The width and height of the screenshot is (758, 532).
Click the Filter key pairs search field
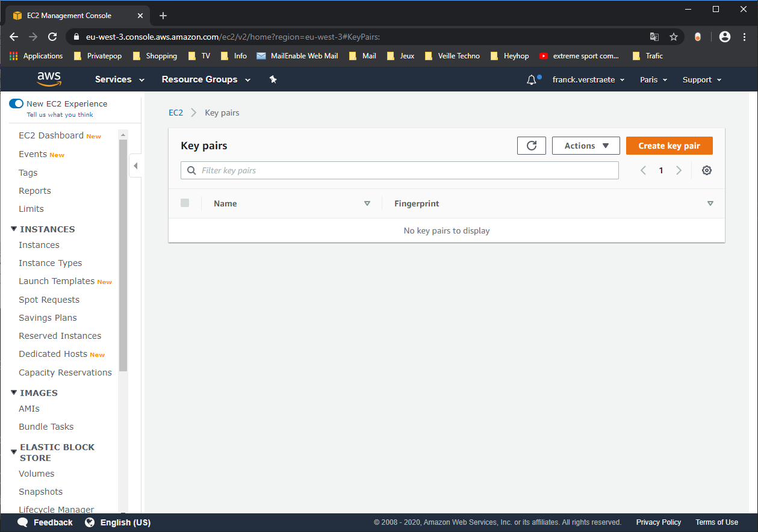(x=400, y=170)
